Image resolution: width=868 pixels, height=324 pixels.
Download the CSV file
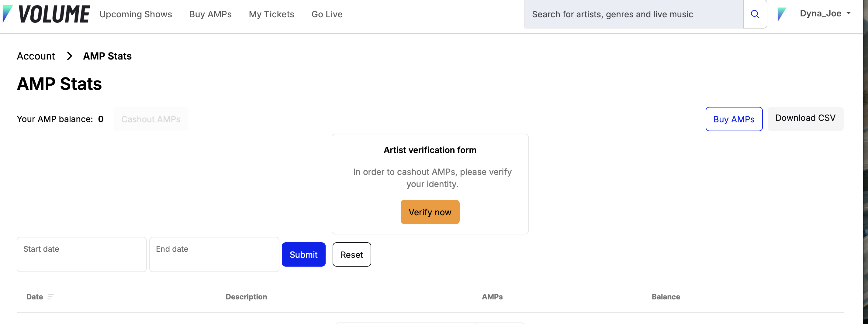805,118
